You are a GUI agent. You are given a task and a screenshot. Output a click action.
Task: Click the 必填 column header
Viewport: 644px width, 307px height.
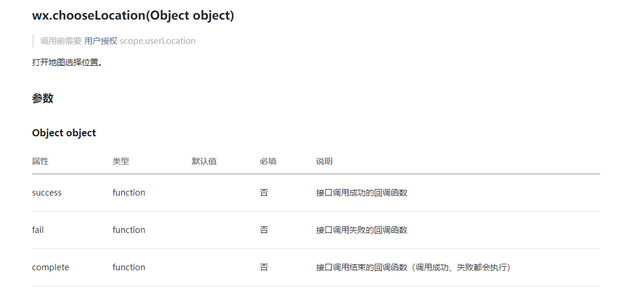(268, 161)
